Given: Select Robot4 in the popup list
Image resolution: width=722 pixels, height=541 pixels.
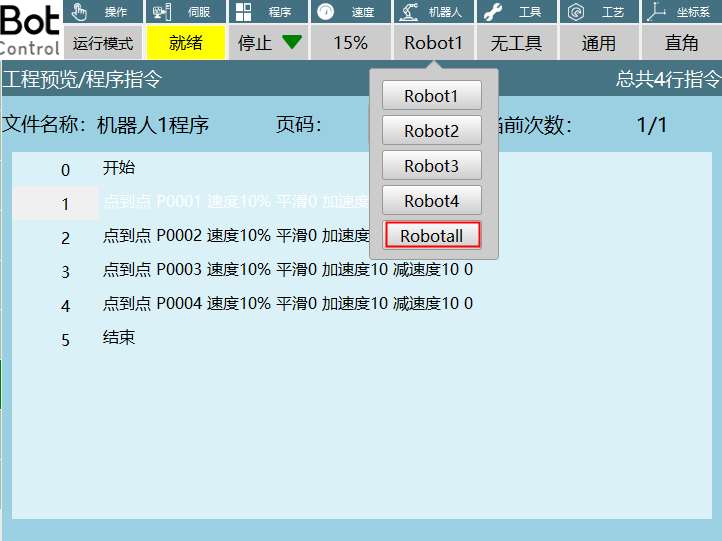Looking at the screenshot, I should [x=432, y=201].
